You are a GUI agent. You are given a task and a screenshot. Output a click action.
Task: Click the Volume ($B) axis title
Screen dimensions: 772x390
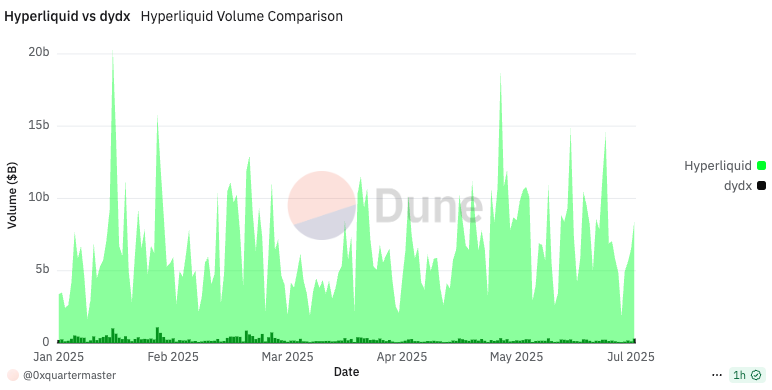12,195
